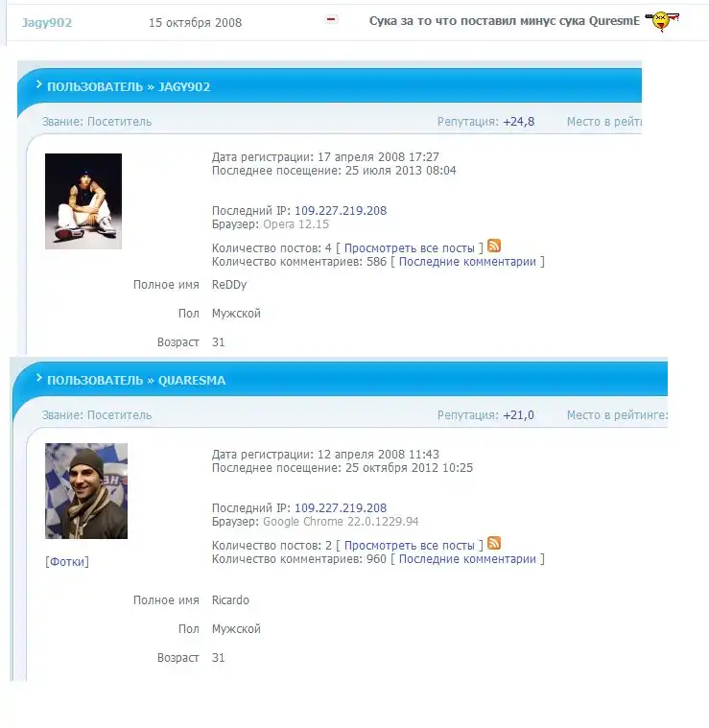Open Jagy902 username link in comment row

47,23
